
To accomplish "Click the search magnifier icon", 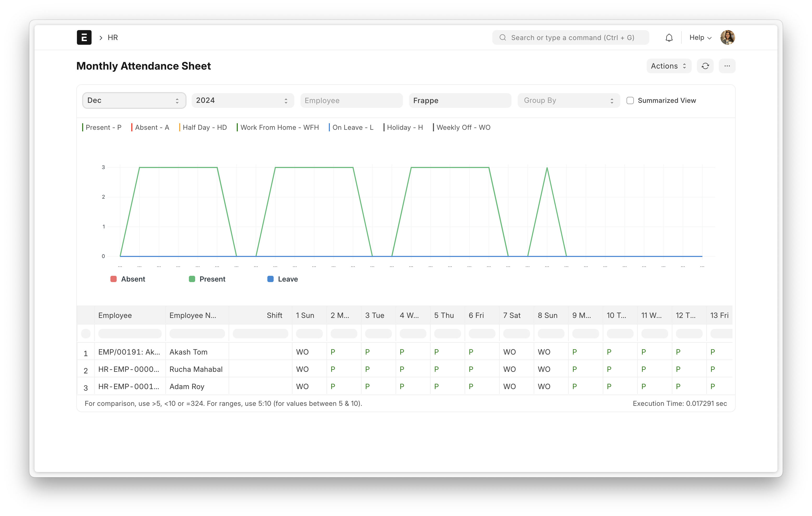I will (503, 37).
